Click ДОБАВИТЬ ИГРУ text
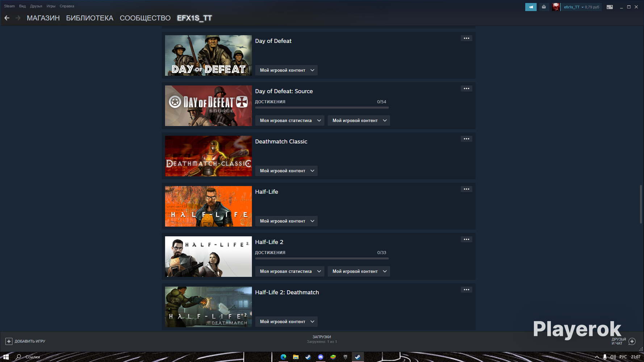The image size is (644, 362). tap(30, 341)
